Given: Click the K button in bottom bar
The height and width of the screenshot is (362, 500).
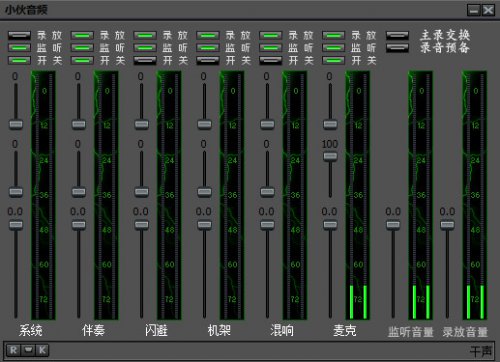Looking at the screenshot, I should 42,350.
